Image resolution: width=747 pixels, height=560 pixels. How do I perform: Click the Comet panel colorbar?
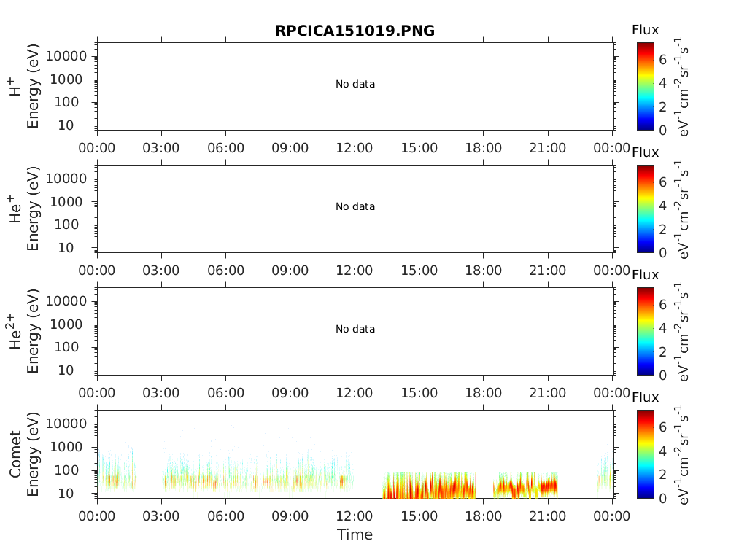click(x=646, y=454)
